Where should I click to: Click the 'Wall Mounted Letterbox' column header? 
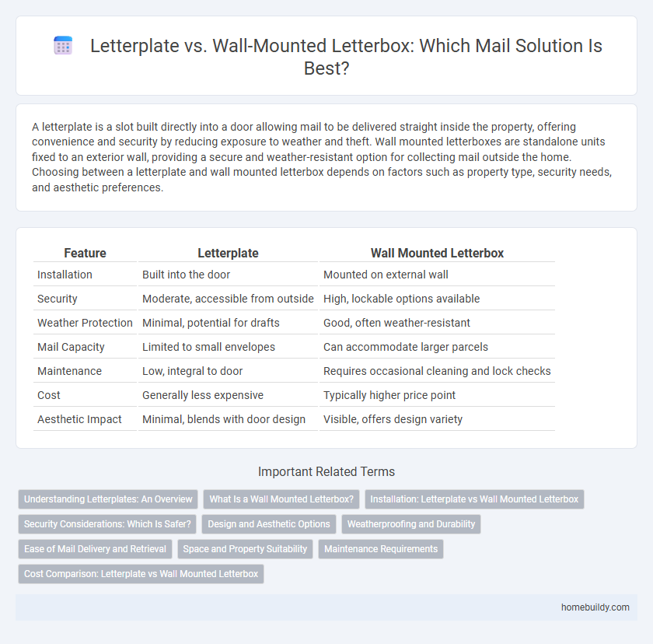437,253
